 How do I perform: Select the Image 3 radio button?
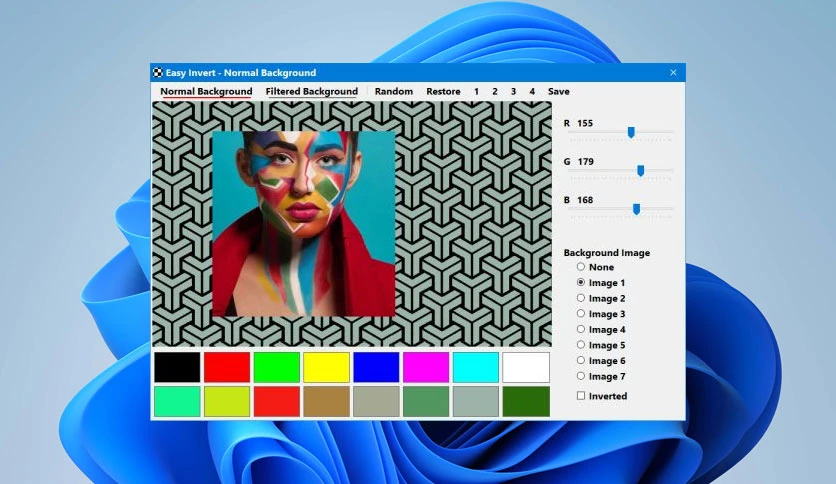[x=581, y=313]
